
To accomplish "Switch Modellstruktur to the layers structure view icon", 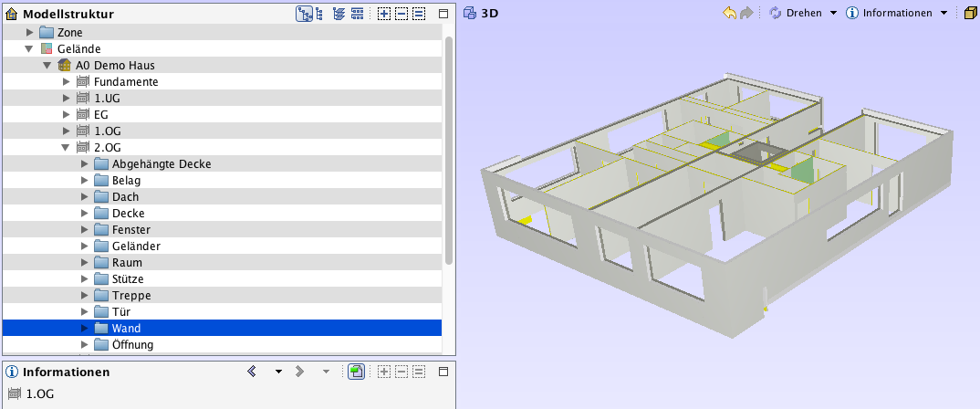I will (339, 14).
